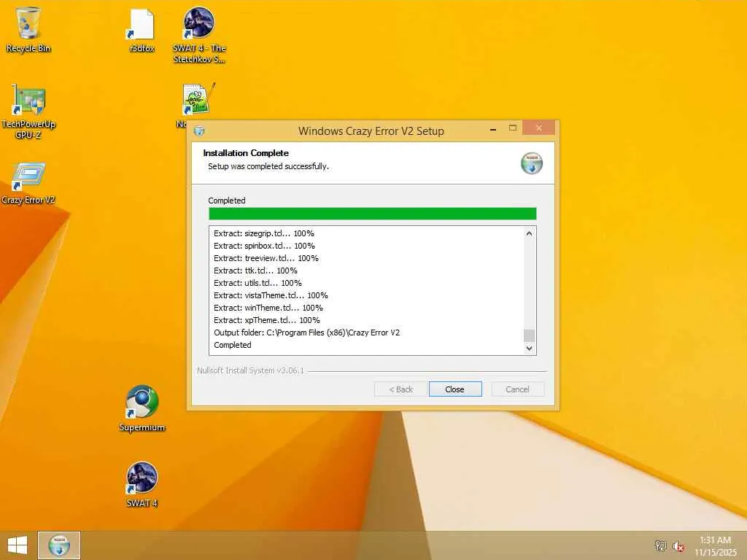Select SWAT 4 - The Stetchkov Syndicate shortcut
This screenshot has height=560, width=747.
[x=199, y=35]
